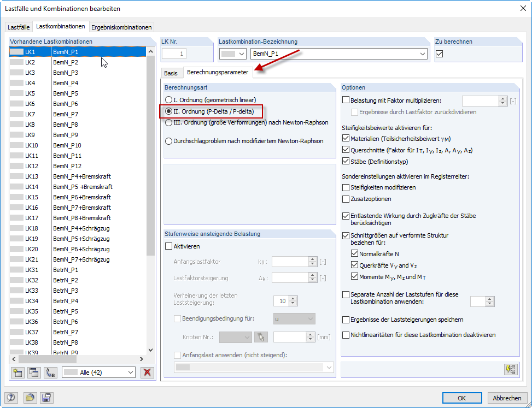Viewport: 532px width, 408px height.
Task: Click the horizontal scrollbar right arrow
Action: point(142,359)
